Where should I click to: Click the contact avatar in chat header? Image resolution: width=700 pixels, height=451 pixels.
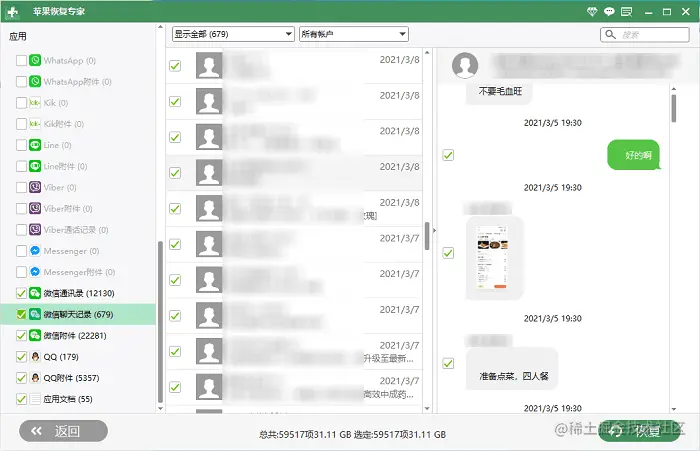coord(465,65)
